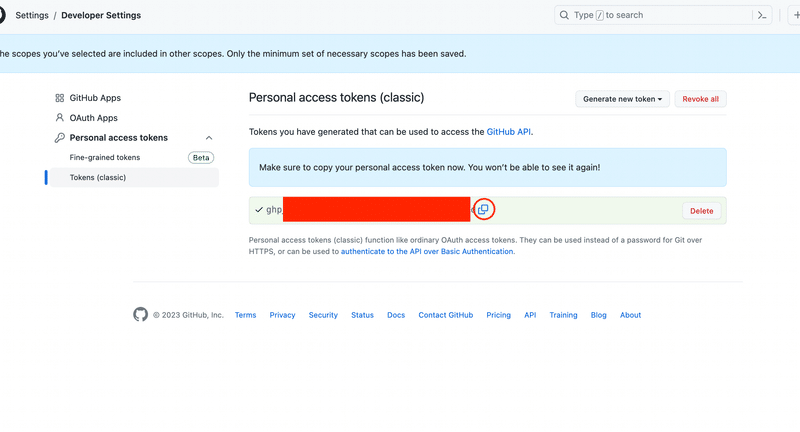Image resolution: width=800 pixels, height=432 pixels.
Task: Open the Security footer link
Action: (x=323, y=315)
